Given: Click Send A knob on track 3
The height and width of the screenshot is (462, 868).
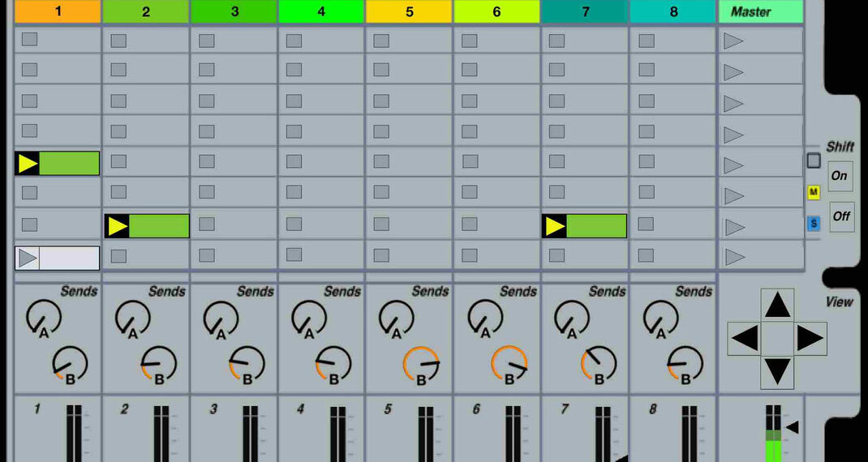Looking at the screenshot, I should (221, 318).
